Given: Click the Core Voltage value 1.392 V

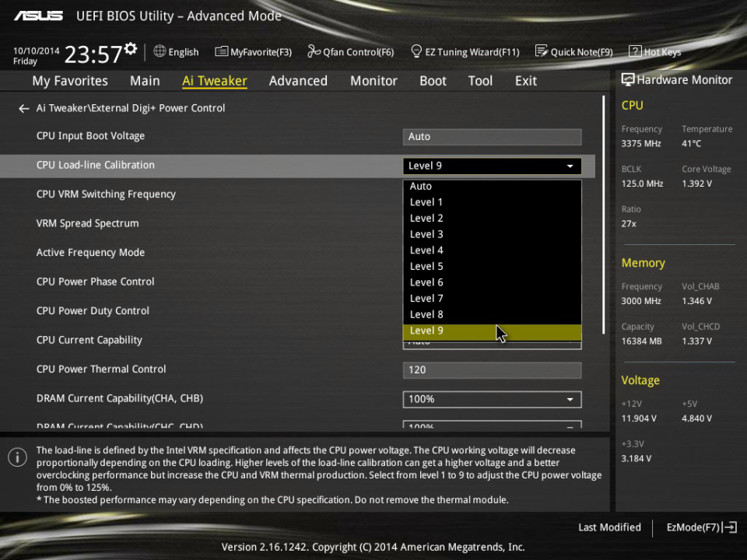Looking at the screenshot, I should (697, 184).
